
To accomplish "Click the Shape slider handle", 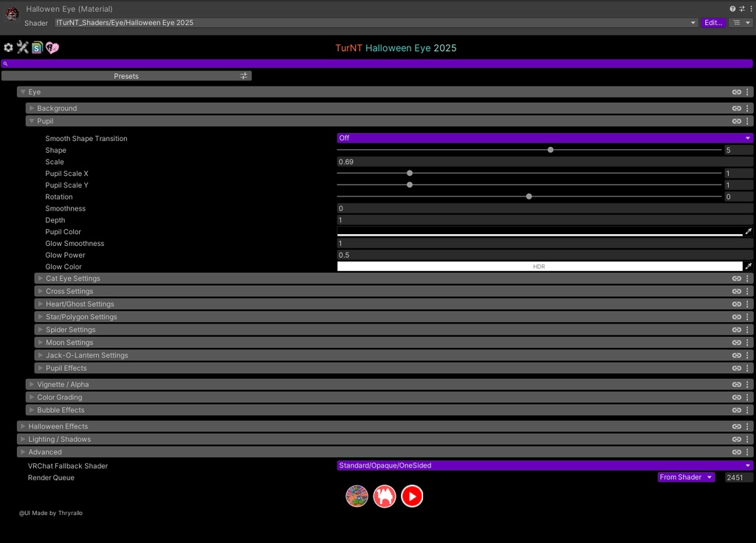I will (x=550, y=150).
